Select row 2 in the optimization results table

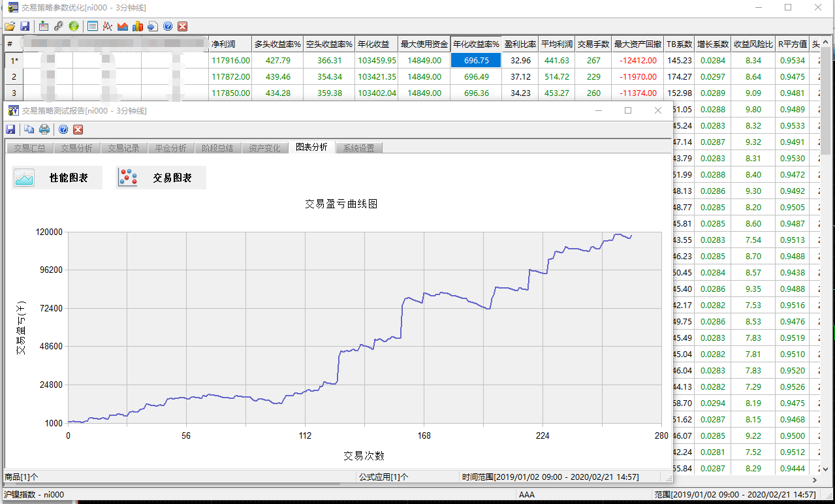(x=14, y=76)
